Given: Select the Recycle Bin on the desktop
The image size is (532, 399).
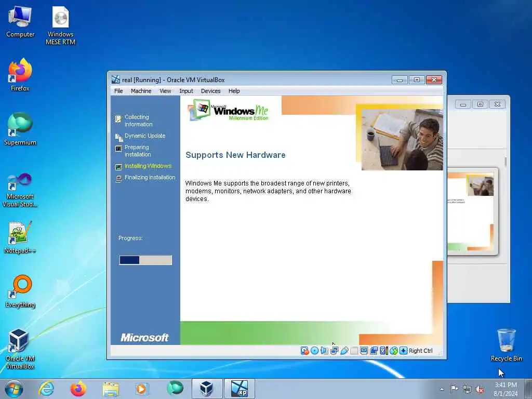Looking at the screenshot, I should [x=506, y=345].
